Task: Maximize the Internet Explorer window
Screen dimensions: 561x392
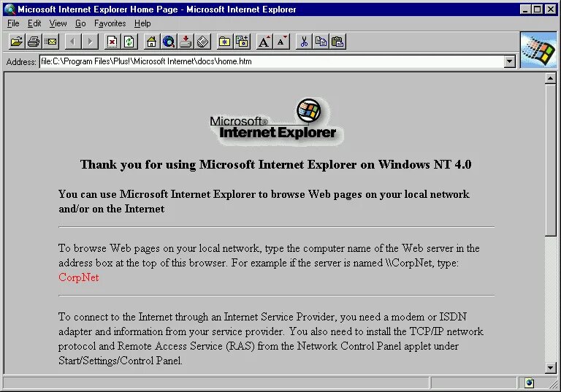Action: [x=538, y=9]
